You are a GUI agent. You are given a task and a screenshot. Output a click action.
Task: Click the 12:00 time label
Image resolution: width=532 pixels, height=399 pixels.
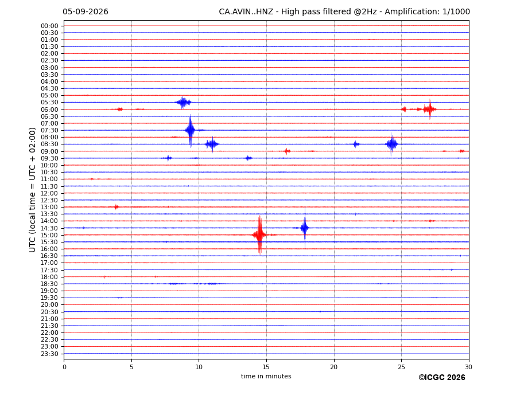pyautogui.click(x=49, y=193)
